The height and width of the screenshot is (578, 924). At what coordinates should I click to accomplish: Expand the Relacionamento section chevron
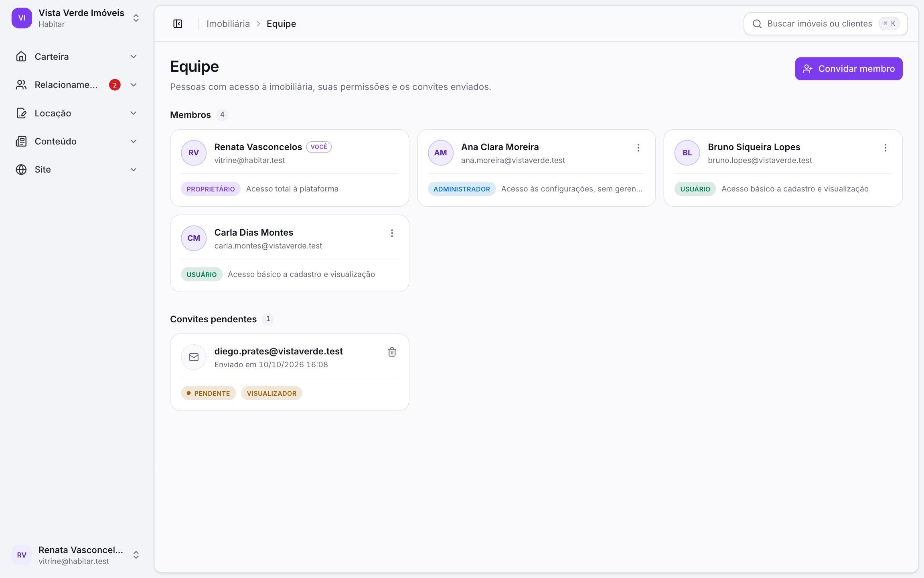click(134, 85)
